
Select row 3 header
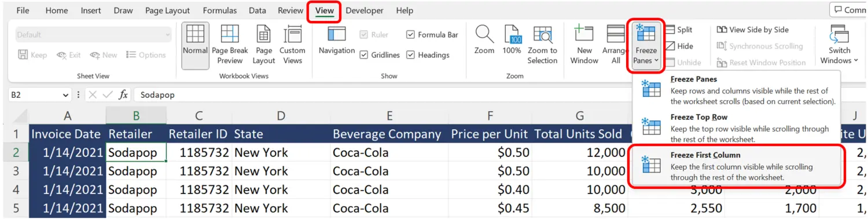pos(16,171)
